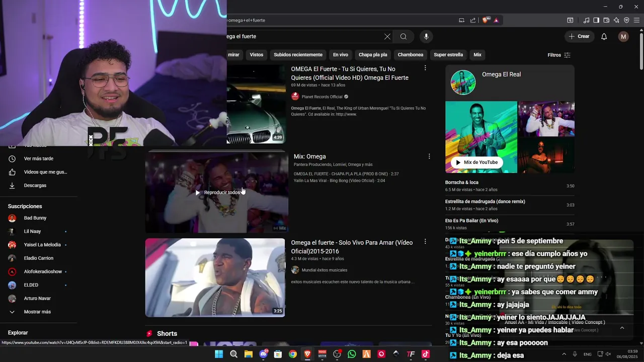Viewport: 644px width, 362px height.
Task: Open TikTok from the taskbar
Action: pos(426,354)
